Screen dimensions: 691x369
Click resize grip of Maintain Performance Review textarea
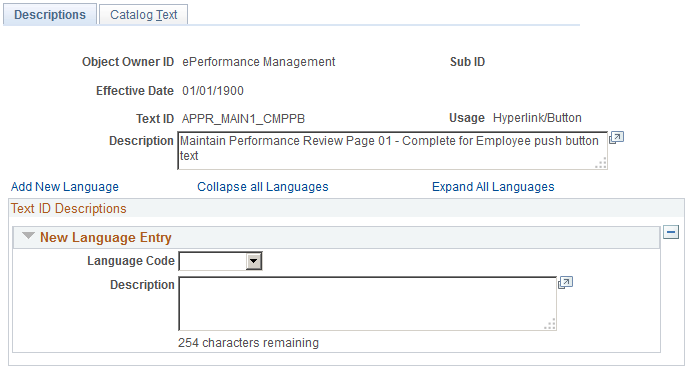tap(600, 164)
